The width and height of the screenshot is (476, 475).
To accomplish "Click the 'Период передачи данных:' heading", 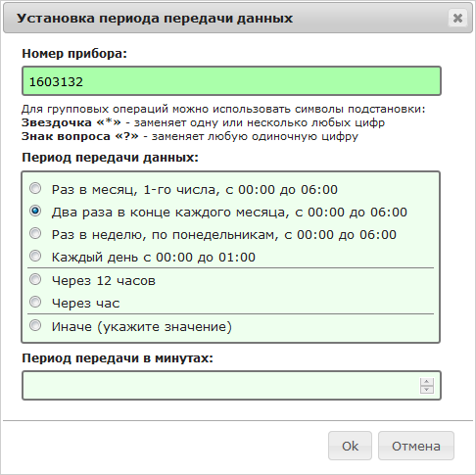I will click(110, 158).
